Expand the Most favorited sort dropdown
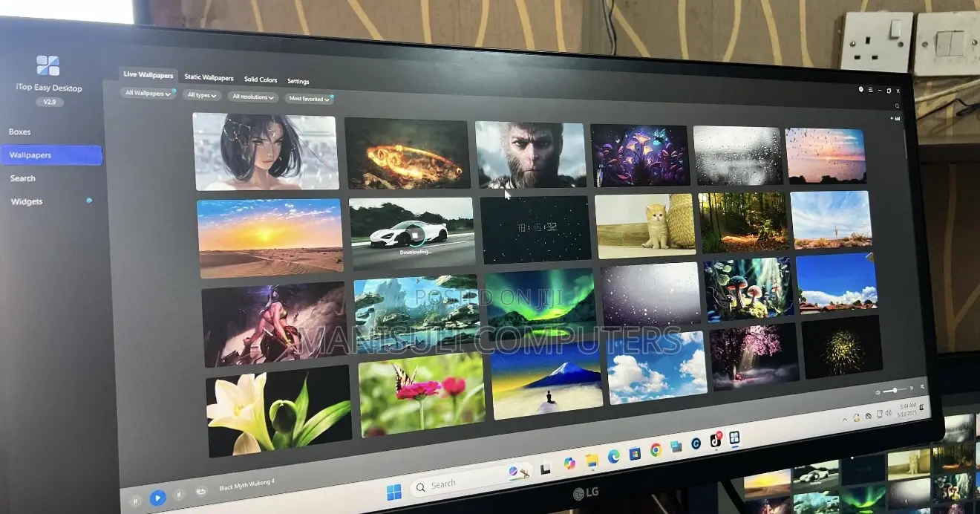This screenshot has height=514, width=980. [x=310, y=99]
